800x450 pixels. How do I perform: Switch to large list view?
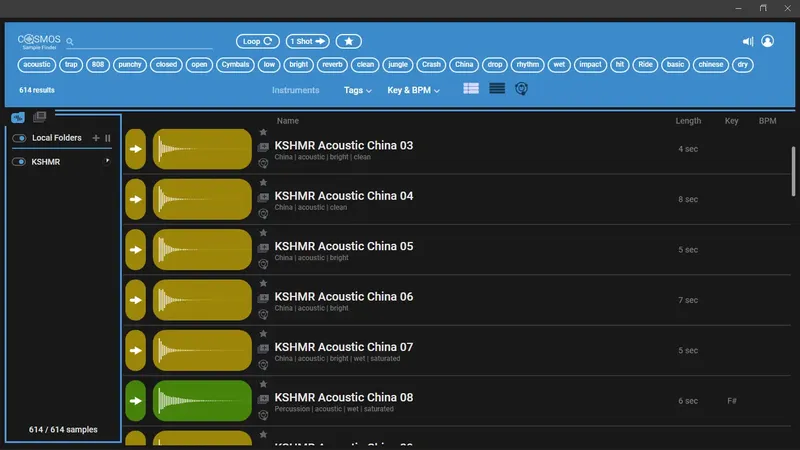pyautogui.click(x=471, y=89)
